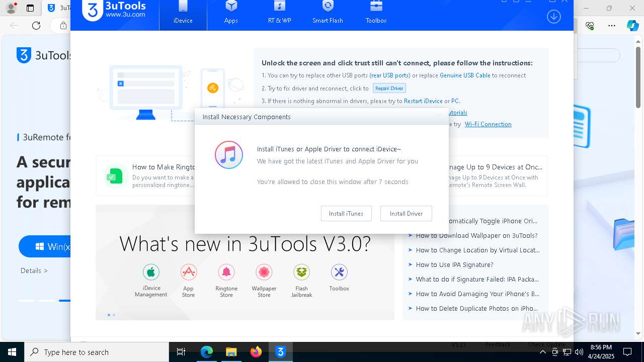Image resolution: width=644 pixels, height=362 pixels.
Task: Open Task View from taskbar
Action: pos(181,352)
